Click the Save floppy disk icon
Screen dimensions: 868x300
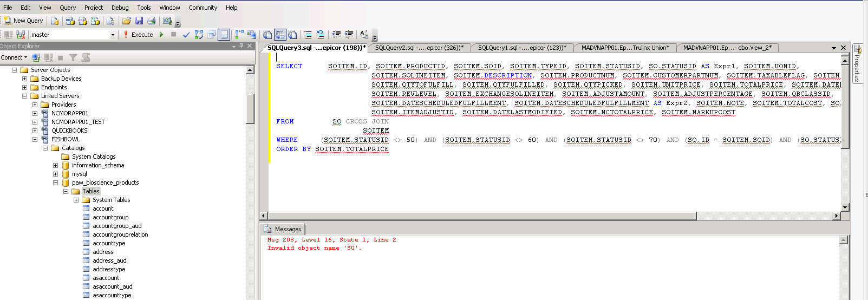click(x=139, y=21)
